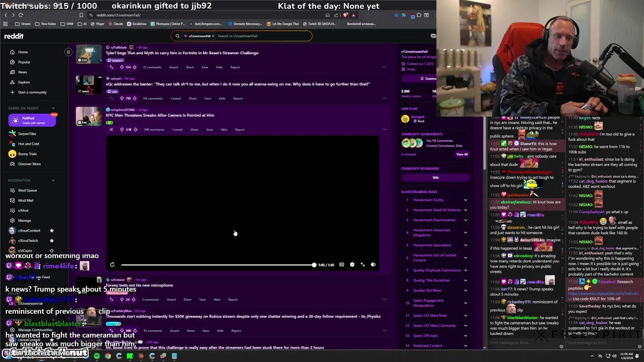Toggle video mute with volume icon
The width and height of the screenshot is (644, 362).
(373, 264)
